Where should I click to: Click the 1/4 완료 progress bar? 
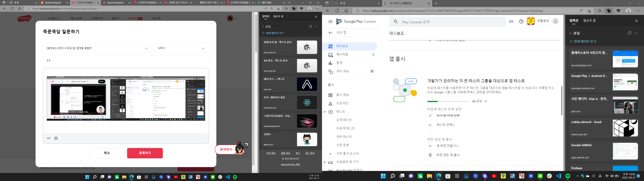click(x=448, y=101)
